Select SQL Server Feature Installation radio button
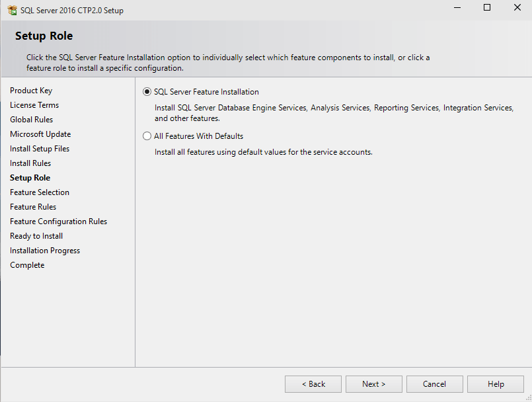 (x=147, y=92)
